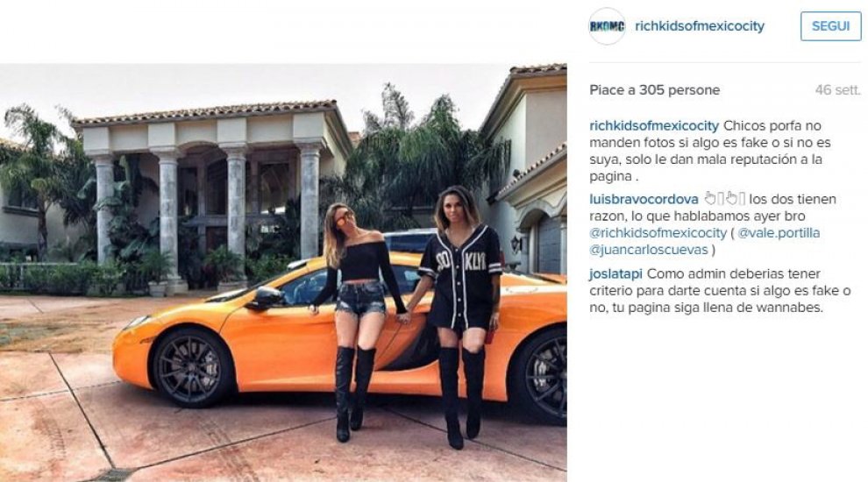Click the 46 sett. timestamp

click(837, 90)
